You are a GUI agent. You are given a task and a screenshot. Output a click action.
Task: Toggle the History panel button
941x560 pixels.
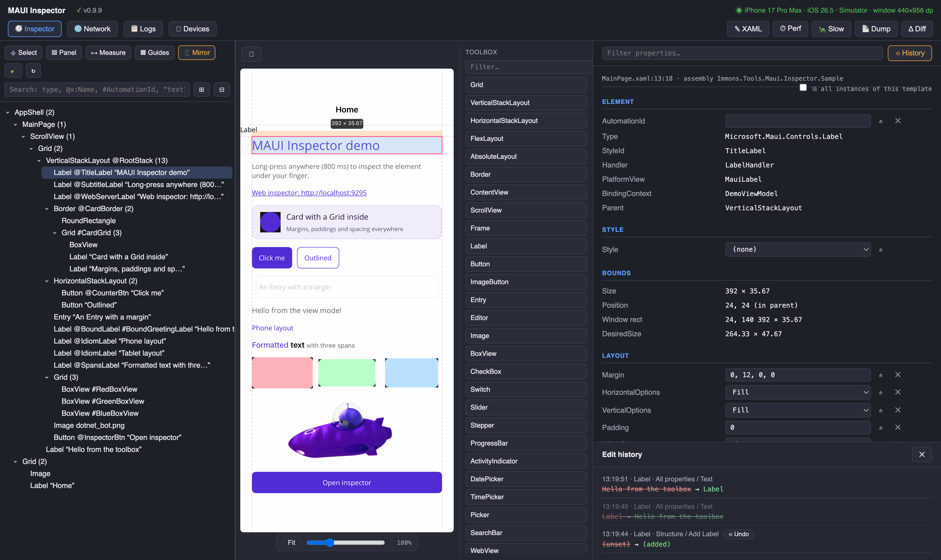pos(909,53)
